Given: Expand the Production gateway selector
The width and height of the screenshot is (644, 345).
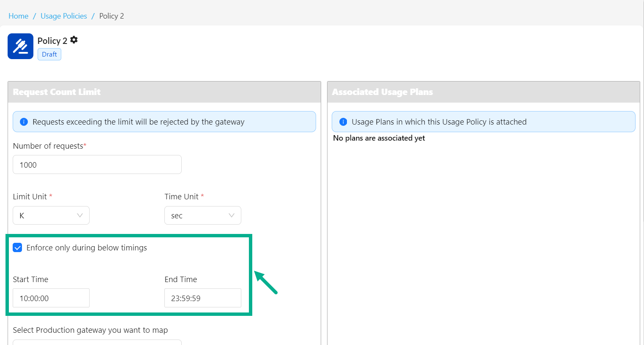Looking at the screenshot, I should point(97,342).
